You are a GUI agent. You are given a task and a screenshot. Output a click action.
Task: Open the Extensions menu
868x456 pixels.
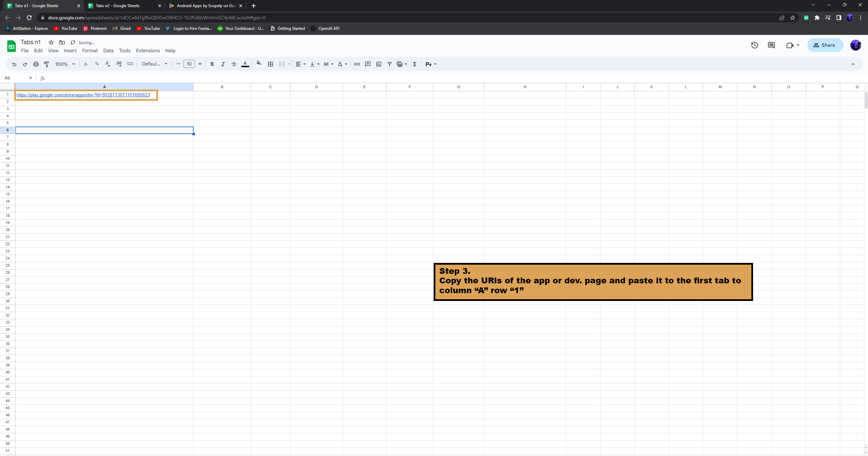click(x=148, y=51)
